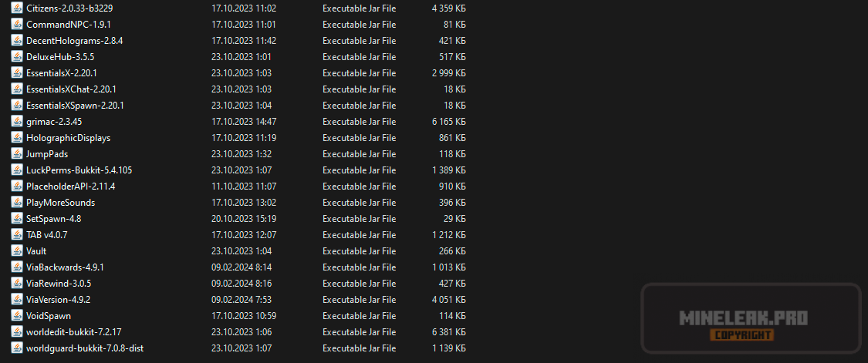Select the HolographicDisplays file name
The image size is (868, 363).
coord(68,137)
